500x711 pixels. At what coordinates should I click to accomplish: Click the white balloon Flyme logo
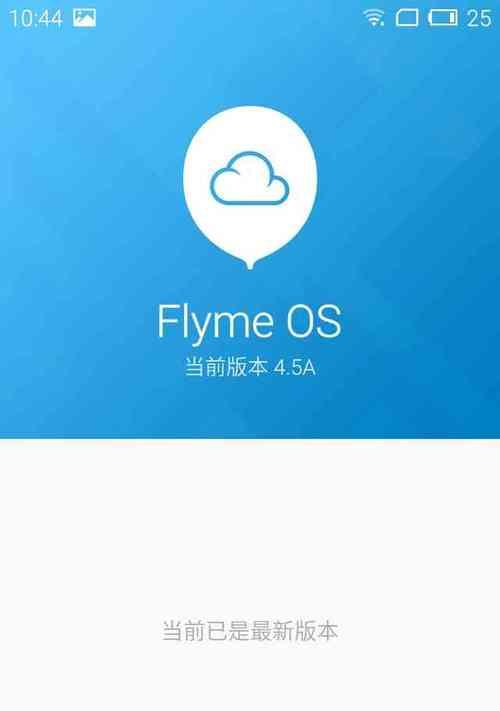250,188
